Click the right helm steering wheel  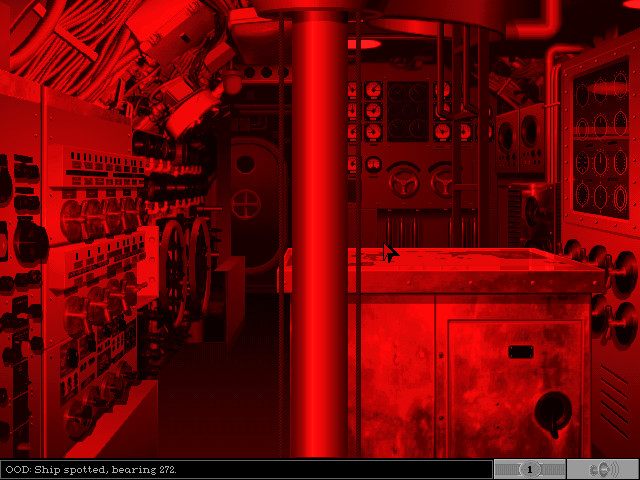443,182
